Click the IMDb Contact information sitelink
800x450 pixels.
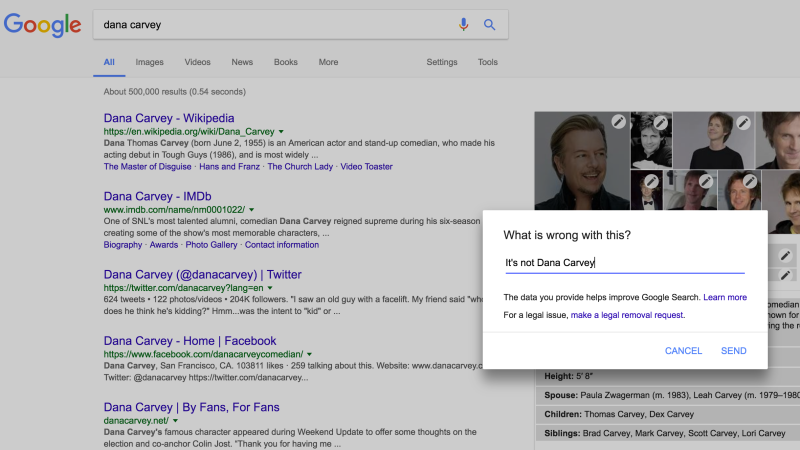click(282, 244)
